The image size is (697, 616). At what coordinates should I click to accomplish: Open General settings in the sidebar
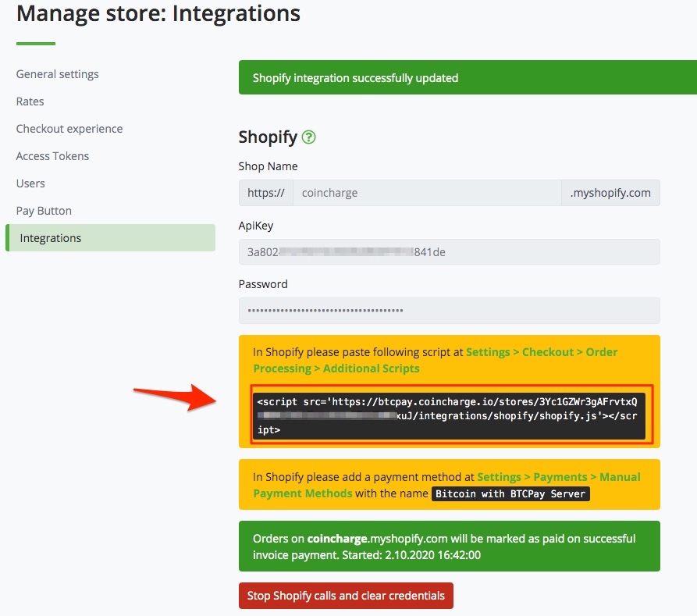point(57,74)
